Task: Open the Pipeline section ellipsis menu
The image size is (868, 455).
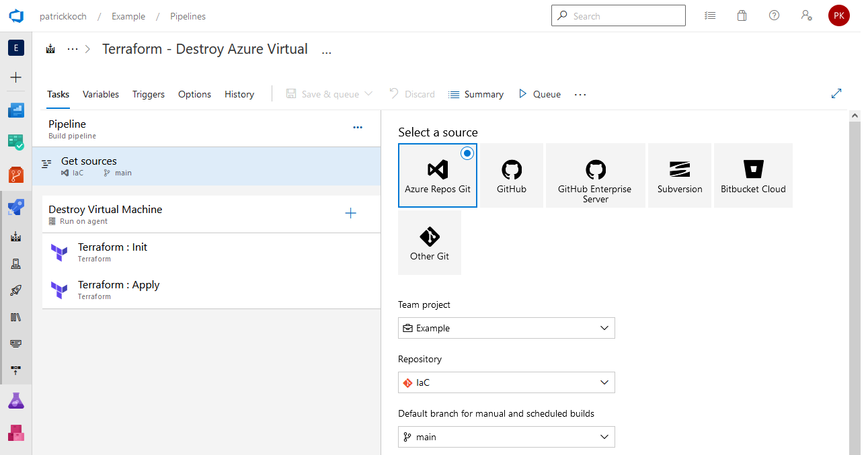Action: 358,127
